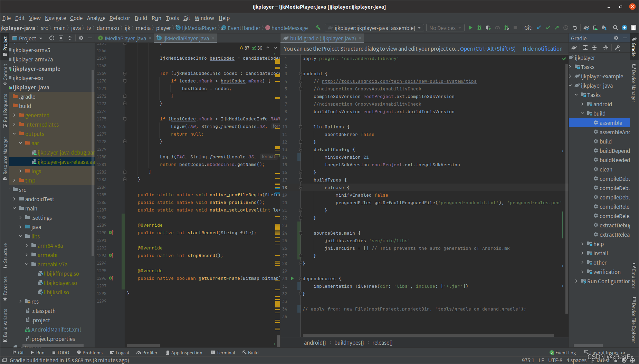Click the project tree vertical scrollbar

[93, 162]
